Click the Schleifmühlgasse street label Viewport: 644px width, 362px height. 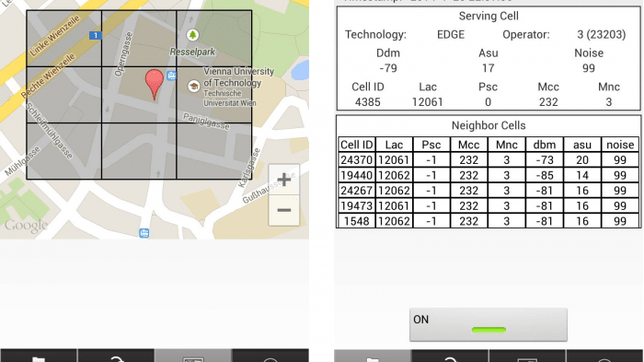pos(49,131)
